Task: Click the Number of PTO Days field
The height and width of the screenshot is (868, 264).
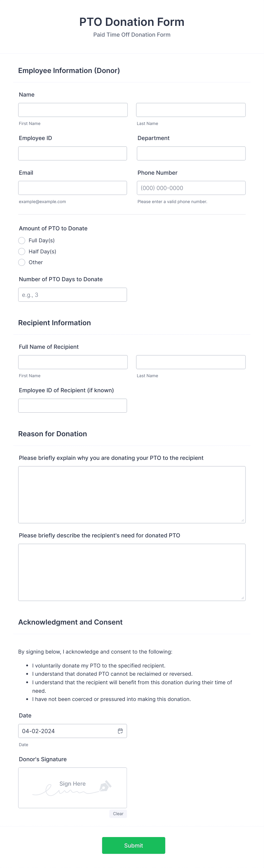Action: [x=72, y=294]
